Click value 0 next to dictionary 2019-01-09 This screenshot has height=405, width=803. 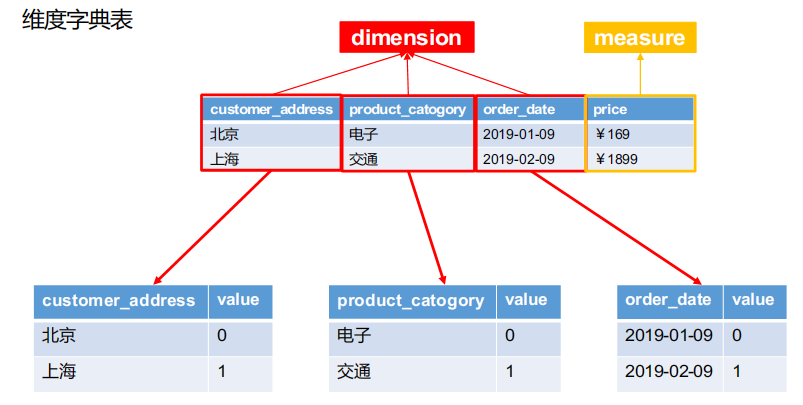click(x=755, y=338)
